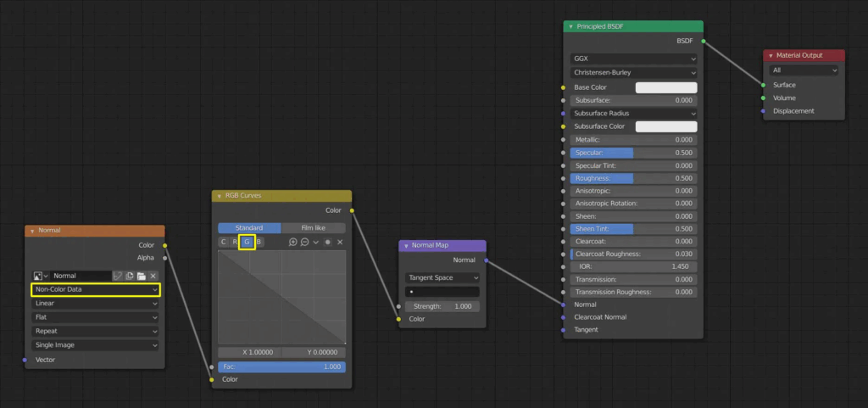Open the All target dropdown in Material Output
Viewport: 868px width, 408px height.
click(x=804, y=70)
